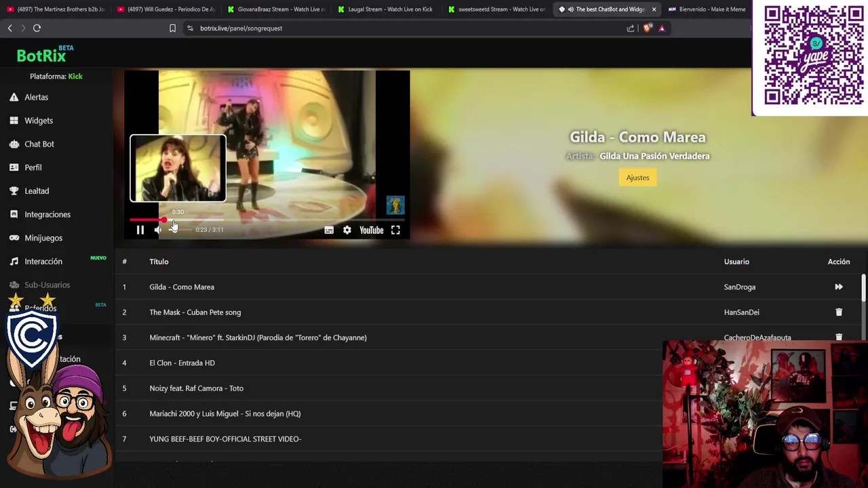Click the Chat Bot robot icon

tap(14, 144)
